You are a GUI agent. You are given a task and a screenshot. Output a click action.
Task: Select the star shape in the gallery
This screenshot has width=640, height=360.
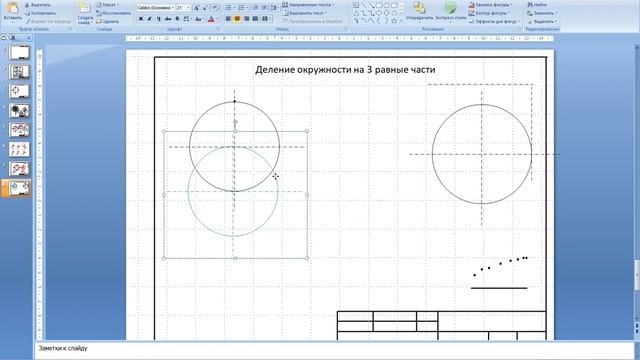point(394,21)
